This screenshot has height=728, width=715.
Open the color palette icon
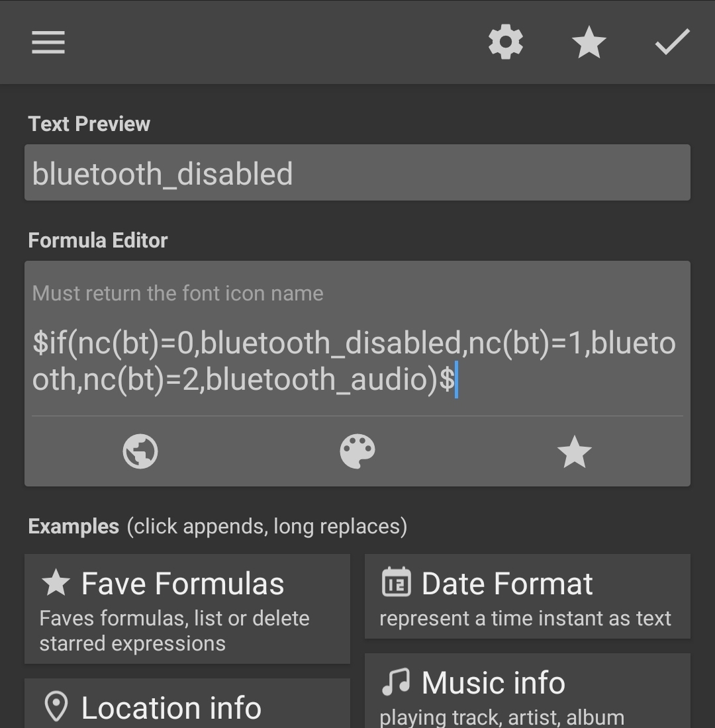pos(358,452)
